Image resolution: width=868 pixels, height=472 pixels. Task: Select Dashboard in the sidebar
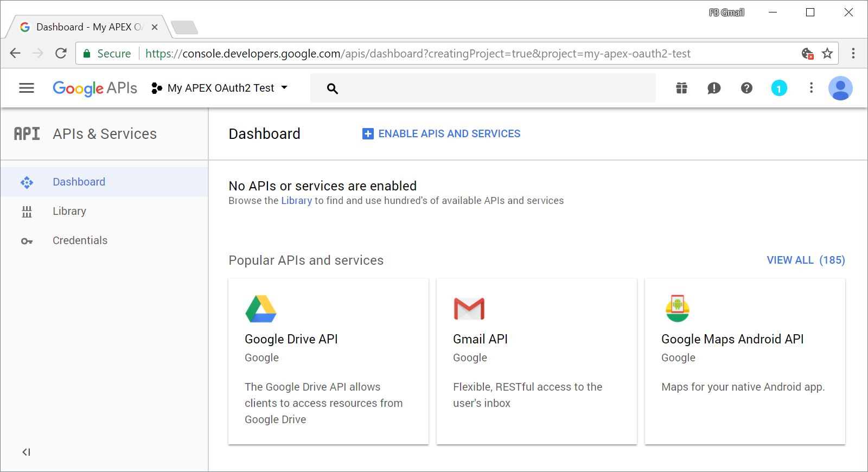click(104, 182)
